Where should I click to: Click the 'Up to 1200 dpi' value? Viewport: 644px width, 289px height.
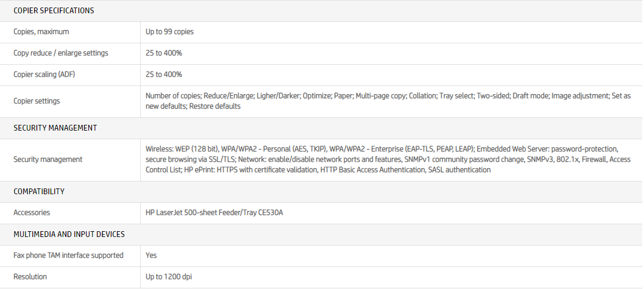pyautogui.click(x=169, y=277)
